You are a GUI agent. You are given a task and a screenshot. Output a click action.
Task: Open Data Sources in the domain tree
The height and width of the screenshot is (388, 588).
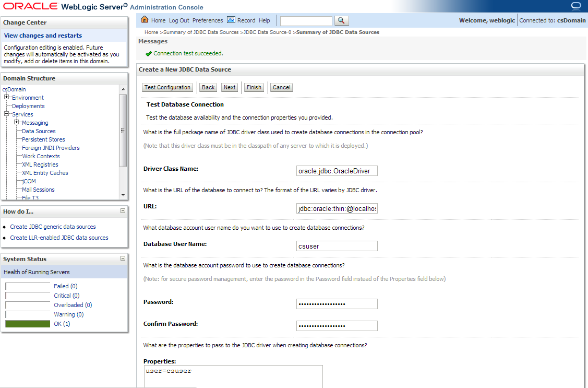39,131
